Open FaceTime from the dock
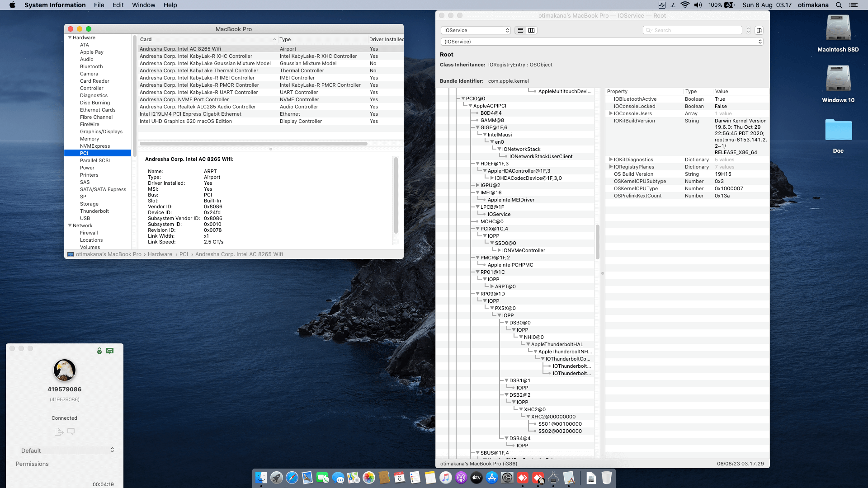This screenshot has height=488, width=868. (323, 478)
